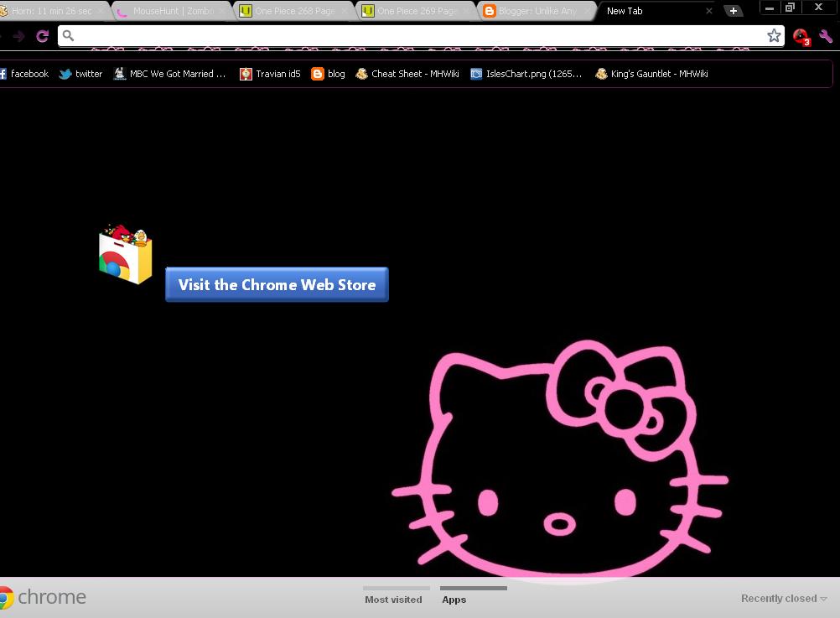Click the forward navigation arrow
Screen dimensions: 840x618
18,36
